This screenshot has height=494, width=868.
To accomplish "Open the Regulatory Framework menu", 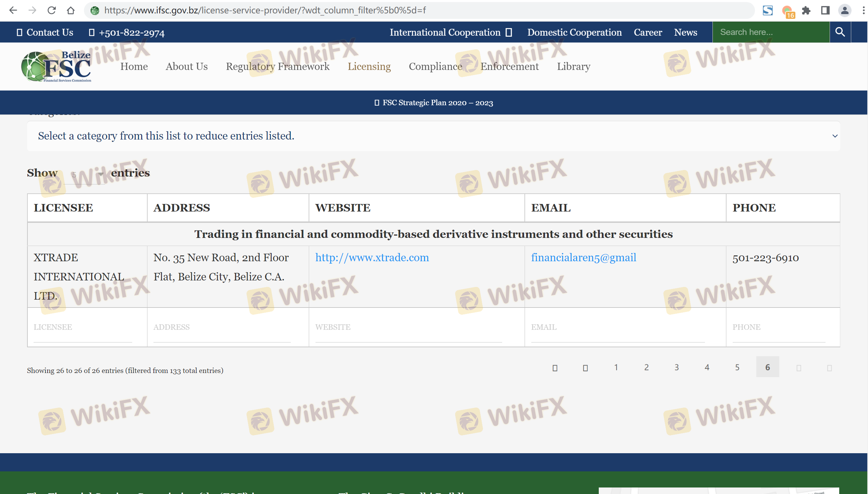I will click(x=277, y=67).
